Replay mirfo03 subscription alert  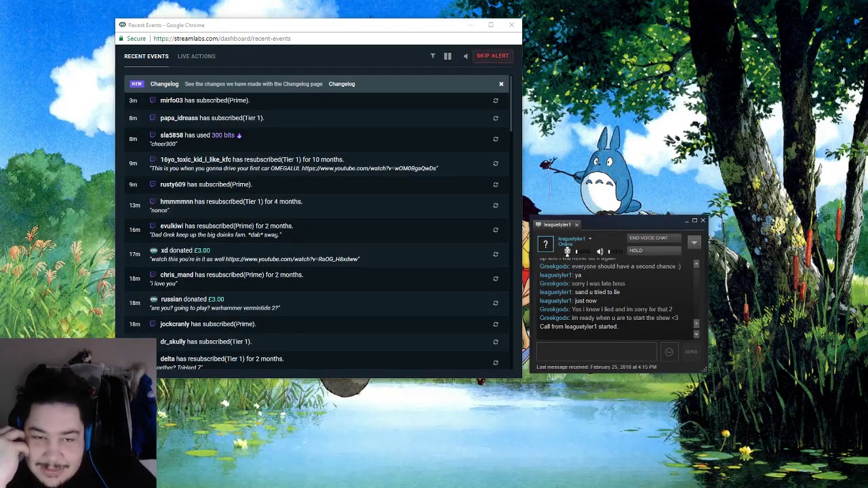click(x=496, y=100)
